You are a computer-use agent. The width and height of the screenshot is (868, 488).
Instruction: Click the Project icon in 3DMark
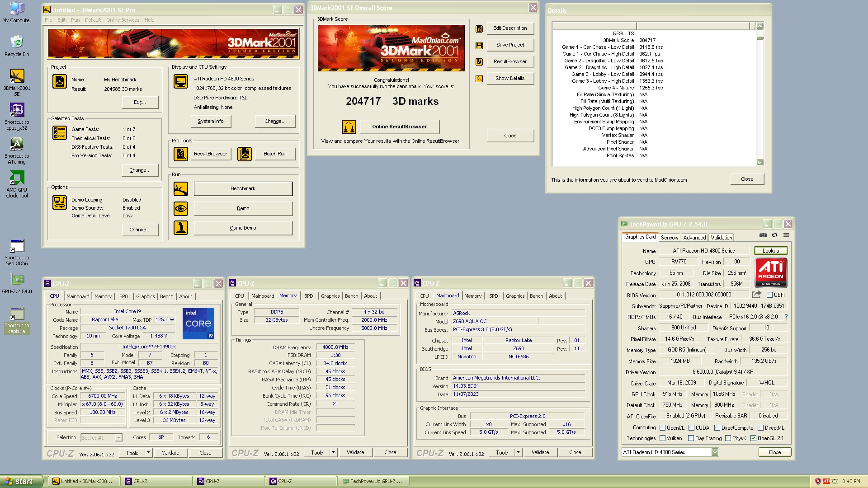click(60, 81)
